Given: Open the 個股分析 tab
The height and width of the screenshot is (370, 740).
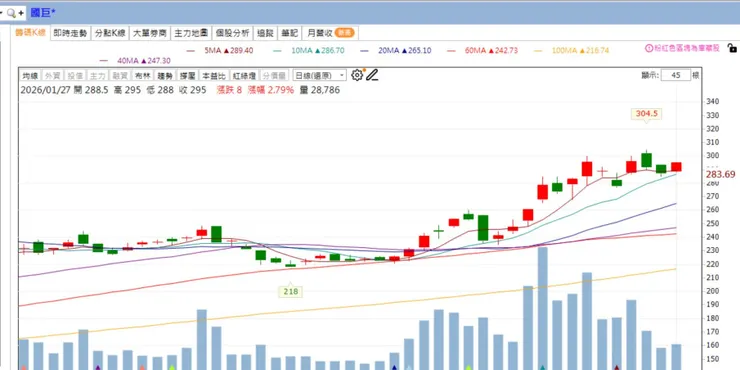Looking at the screenshot, I should pyautogui.click(x=232, y=33).
